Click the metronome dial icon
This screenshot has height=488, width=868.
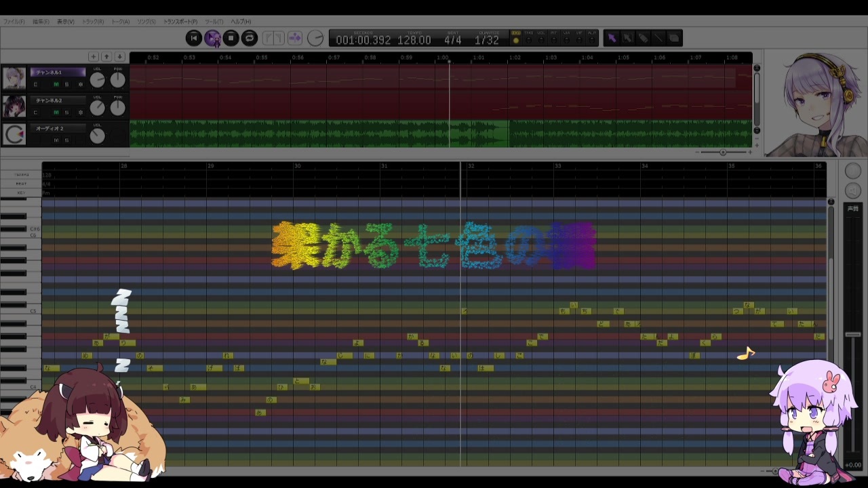tap(315, 38)
